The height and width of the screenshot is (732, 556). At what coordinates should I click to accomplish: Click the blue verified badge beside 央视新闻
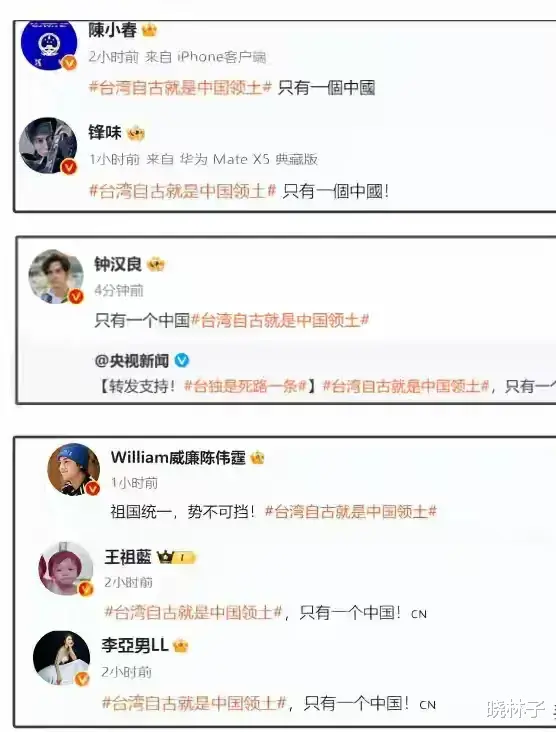pos(182,360)
